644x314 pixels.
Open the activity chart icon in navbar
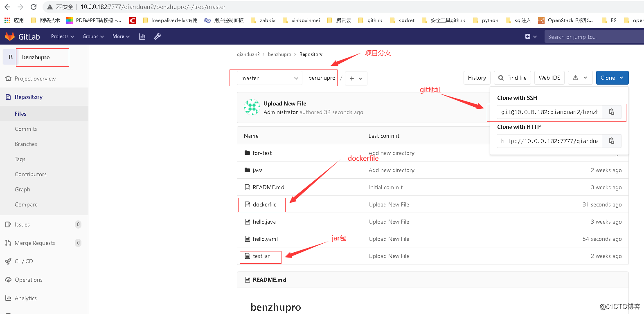coord(142,36)
